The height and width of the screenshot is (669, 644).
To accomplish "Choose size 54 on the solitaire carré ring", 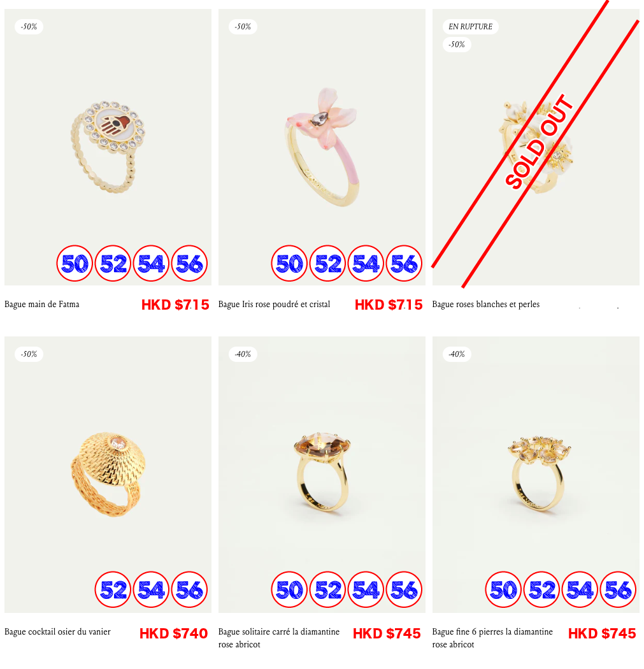I will click(x=366, y=589).
